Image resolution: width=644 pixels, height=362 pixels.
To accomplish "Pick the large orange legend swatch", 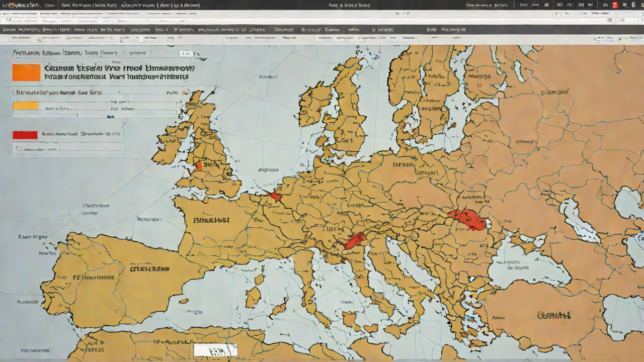I will click(x=26, y=72).
